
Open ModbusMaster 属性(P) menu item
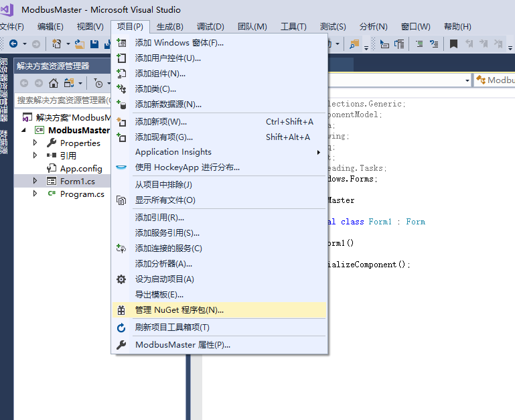point(182,345)
